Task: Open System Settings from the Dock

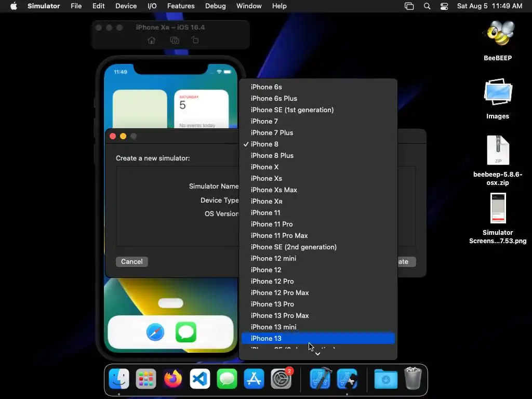Action: tap(281, 379)
